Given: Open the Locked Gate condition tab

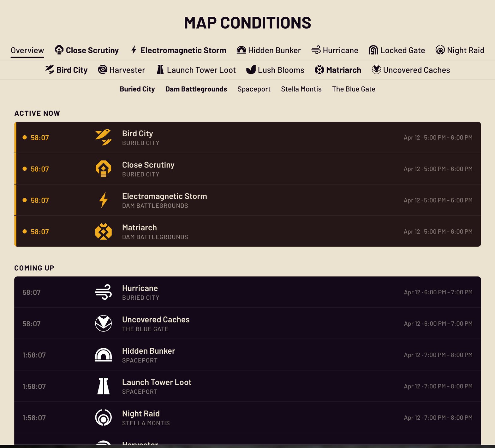Looking at the screenshot, I should tap(397, 50).
